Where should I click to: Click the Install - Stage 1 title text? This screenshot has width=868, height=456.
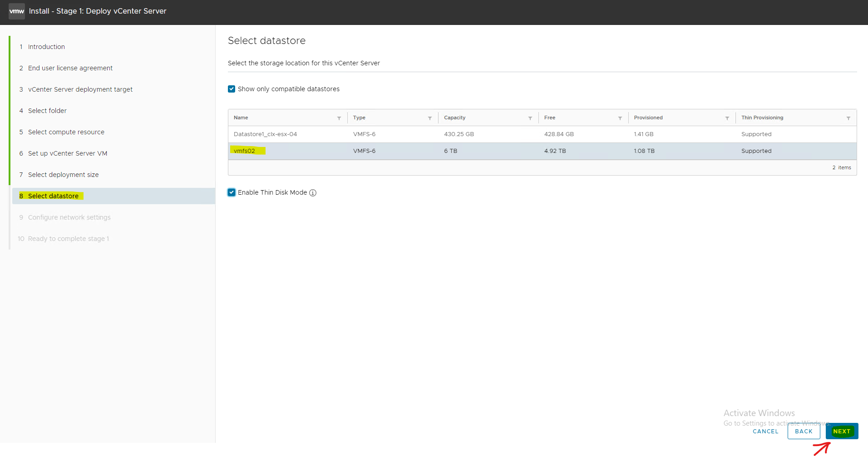tap(98, 11)
